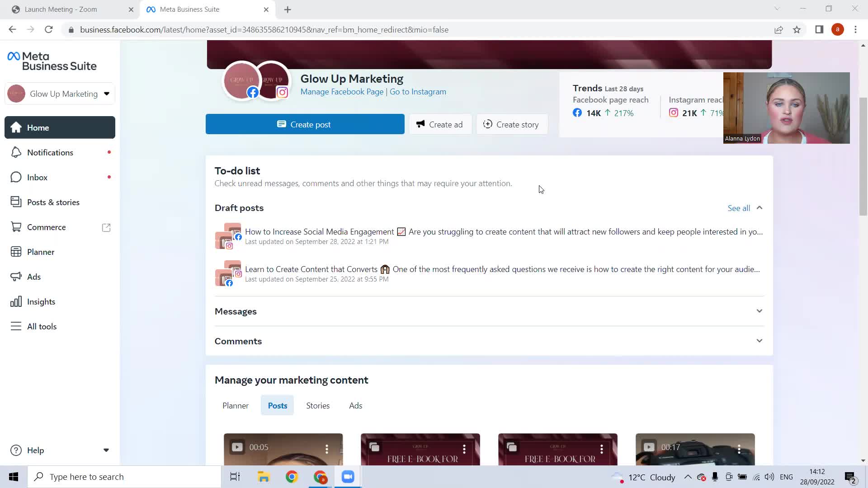The height and width of the screenshot is (488, 868).
Task: Open more options on 00:17 video post
Action: 739,449
